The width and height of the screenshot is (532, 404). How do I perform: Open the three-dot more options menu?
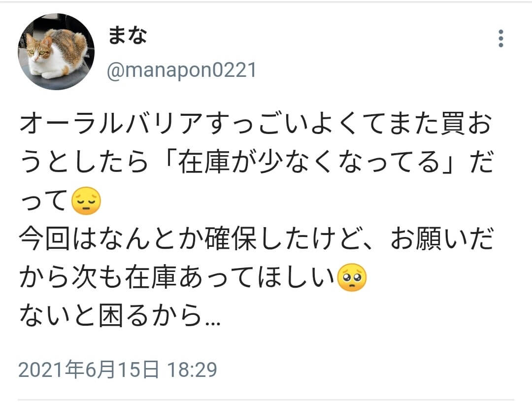tap(501, 38)
